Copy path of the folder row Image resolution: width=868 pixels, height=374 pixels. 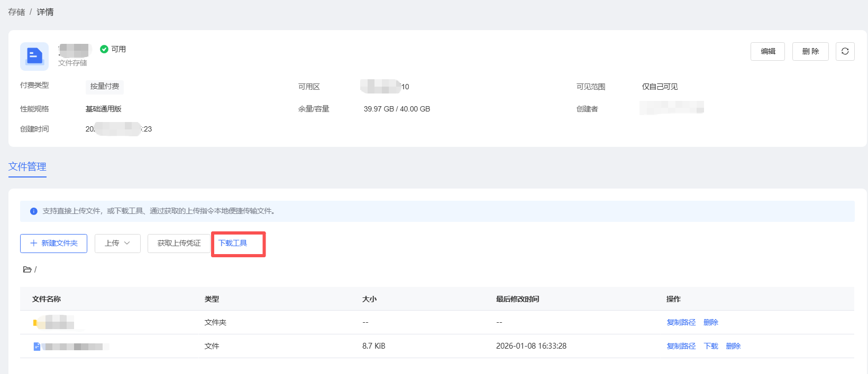pos(681,322)
